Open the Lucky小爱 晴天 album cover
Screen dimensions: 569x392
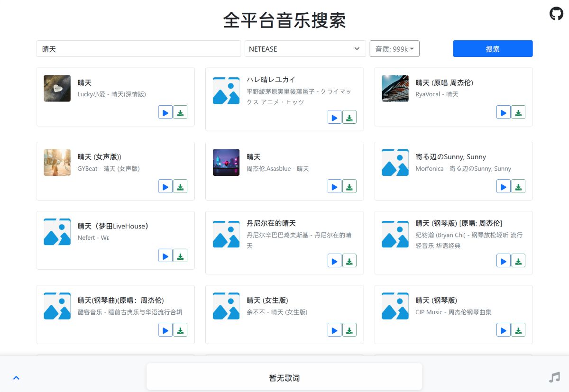point(57,88)
